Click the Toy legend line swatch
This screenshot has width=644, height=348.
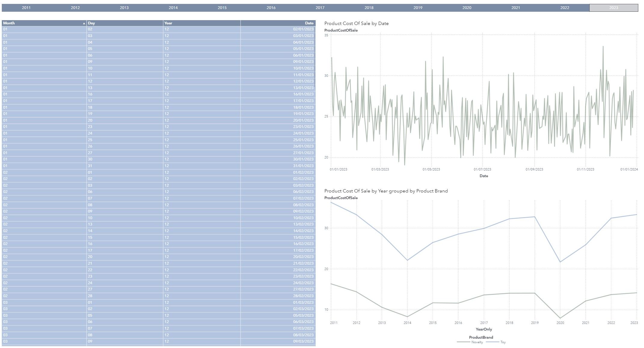tap(492, 342)
